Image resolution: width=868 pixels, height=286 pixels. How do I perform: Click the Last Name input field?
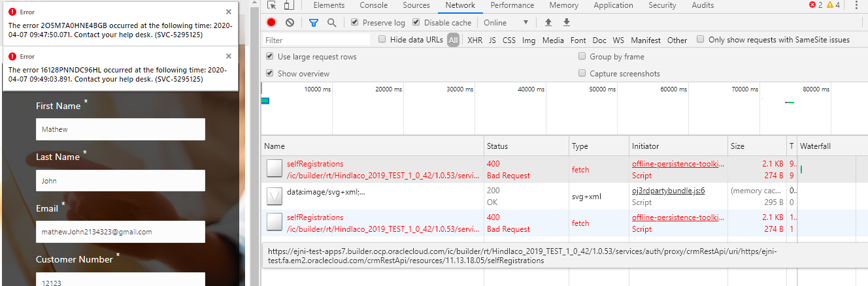pyautogui.click(x=120, y=181)
